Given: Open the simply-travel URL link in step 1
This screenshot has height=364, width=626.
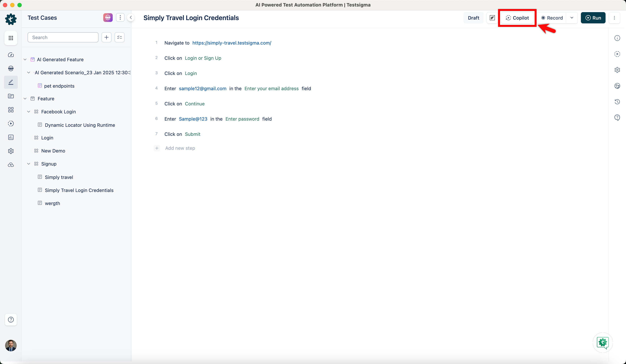Looking at the screenshot, I should coord(232,43).
